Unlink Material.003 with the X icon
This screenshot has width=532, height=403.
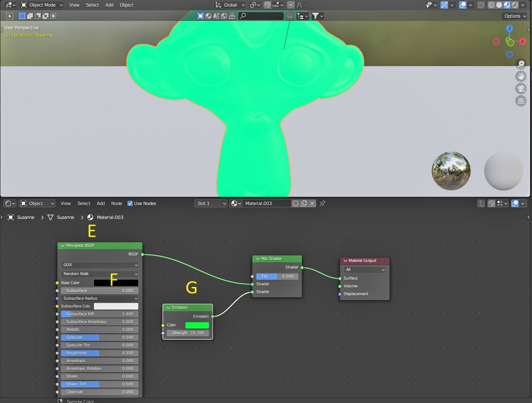(312, 203)
